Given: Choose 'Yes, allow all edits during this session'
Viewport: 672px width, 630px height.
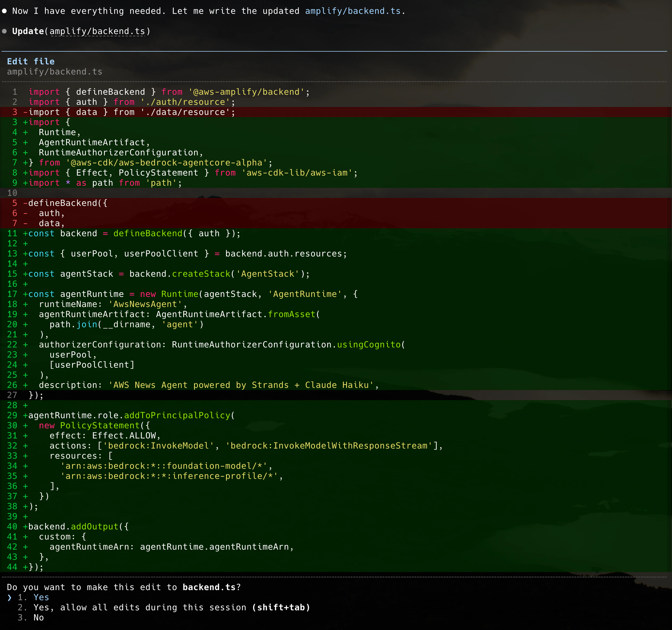Looking at the screenshot, I should (171, 607).
